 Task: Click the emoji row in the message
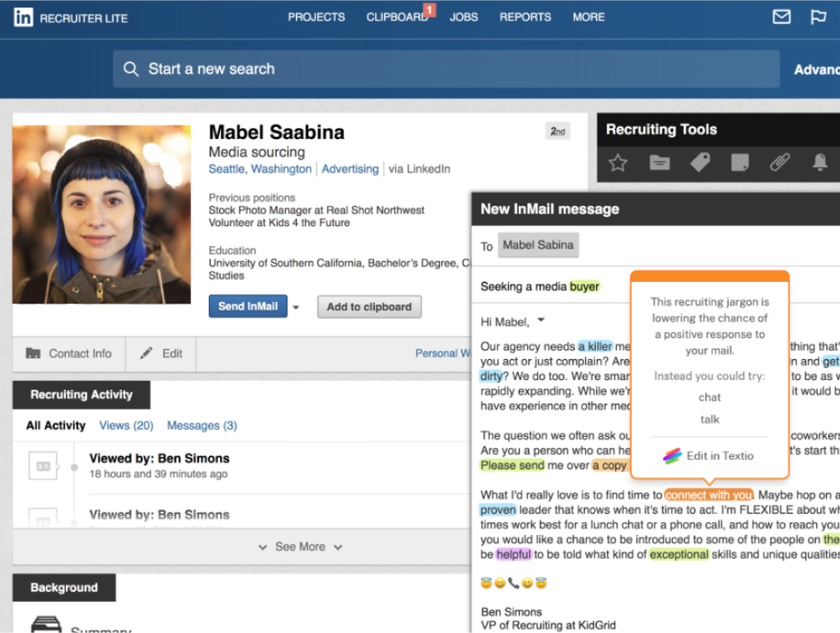pos(514,582)
